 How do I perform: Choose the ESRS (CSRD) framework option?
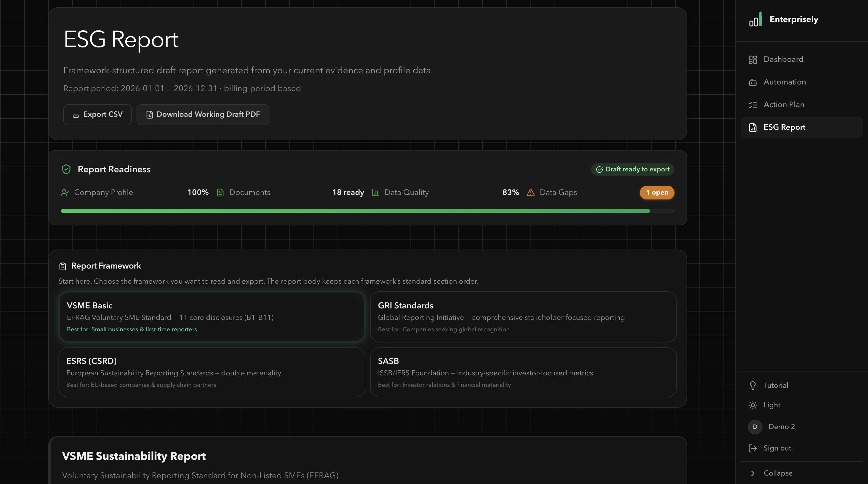[211, 372]
